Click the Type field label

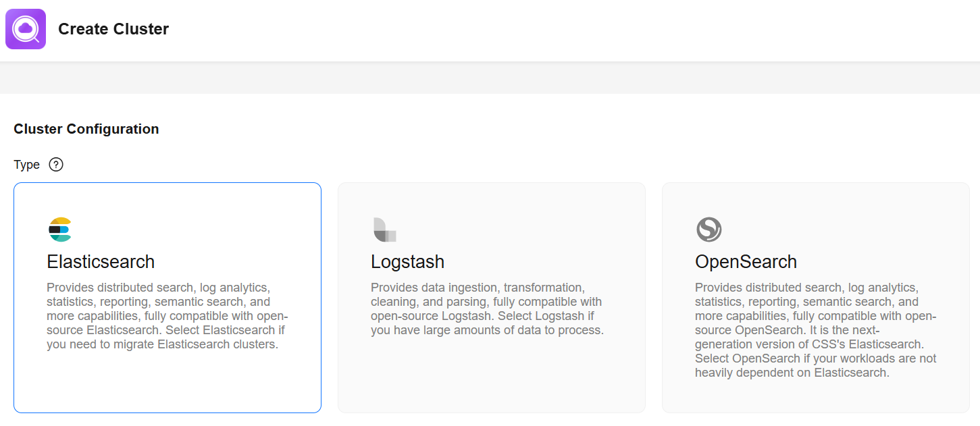pyautogui.click(x=26, y=165)
